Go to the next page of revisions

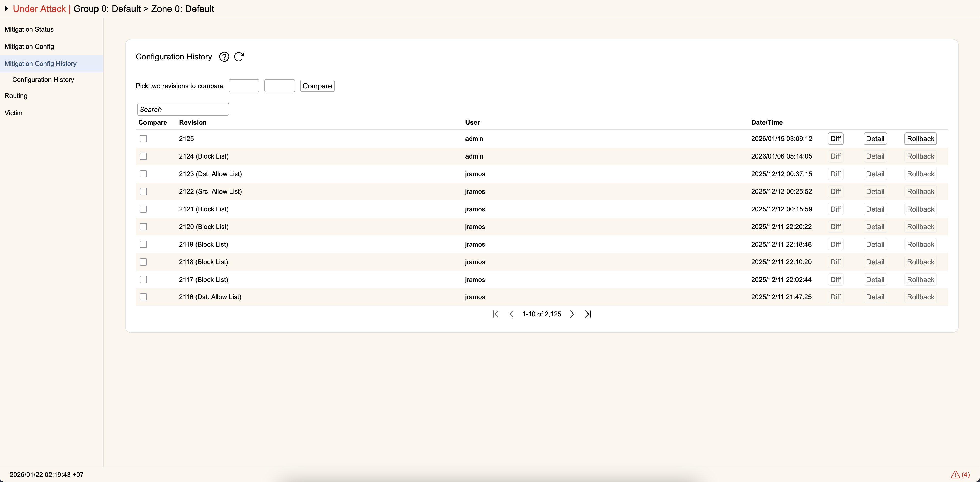click(x=572, y=314)
